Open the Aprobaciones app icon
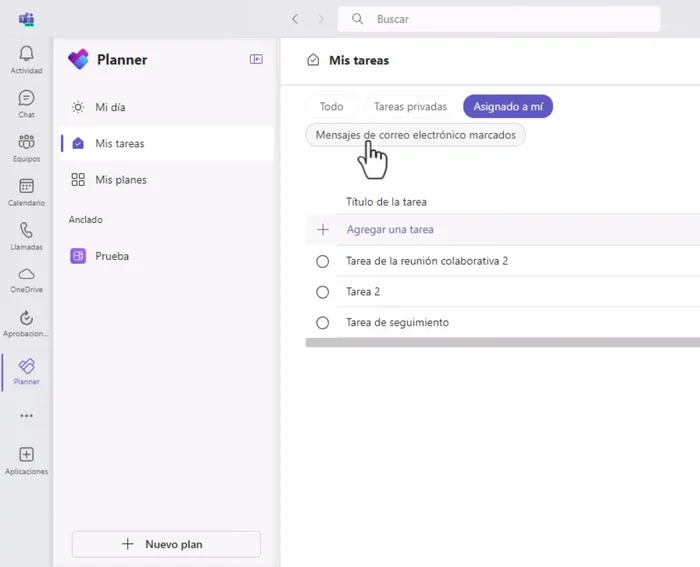The width and height of the screenshot is (700, 567). 26,318
